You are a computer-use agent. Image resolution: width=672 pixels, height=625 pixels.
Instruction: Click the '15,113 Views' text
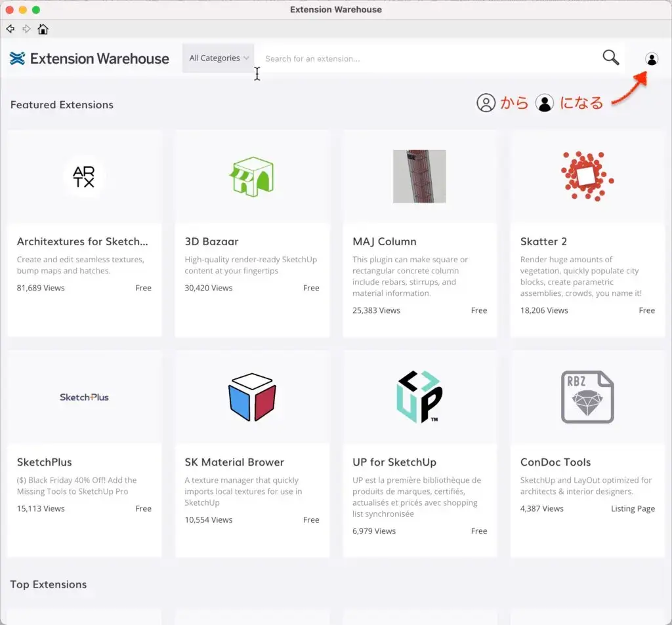[41, 508]
